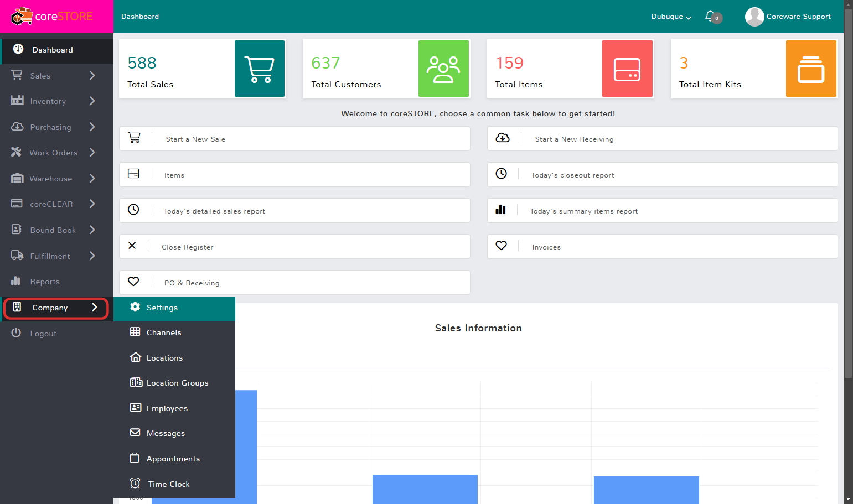Click the Time Clock alarm icon
This screenshot has height=504, width=853.
pyautogui.click(x=135, y=483)
